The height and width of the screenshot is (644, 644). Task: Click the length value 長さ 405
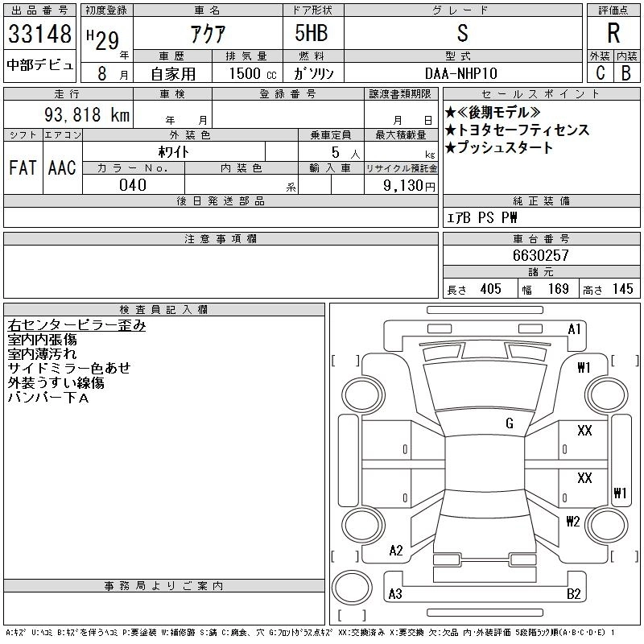click(x=474, y=289)
